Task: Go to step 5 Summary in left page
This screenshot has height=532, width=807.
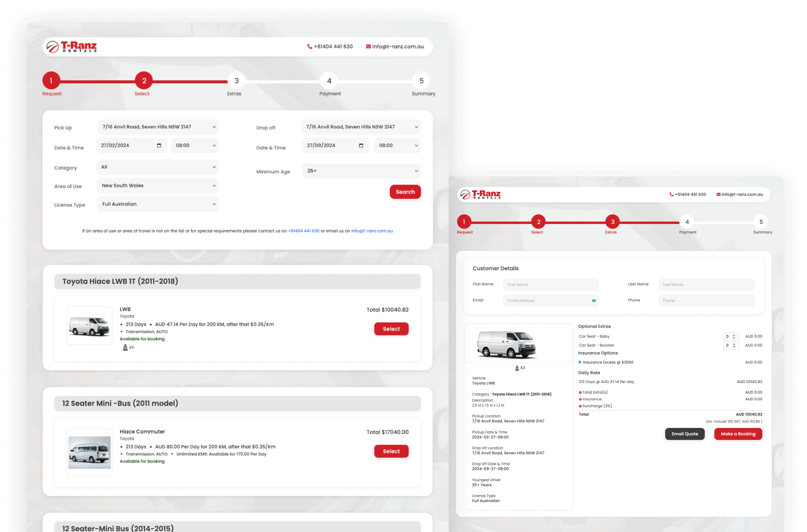Action: (421, 81)
